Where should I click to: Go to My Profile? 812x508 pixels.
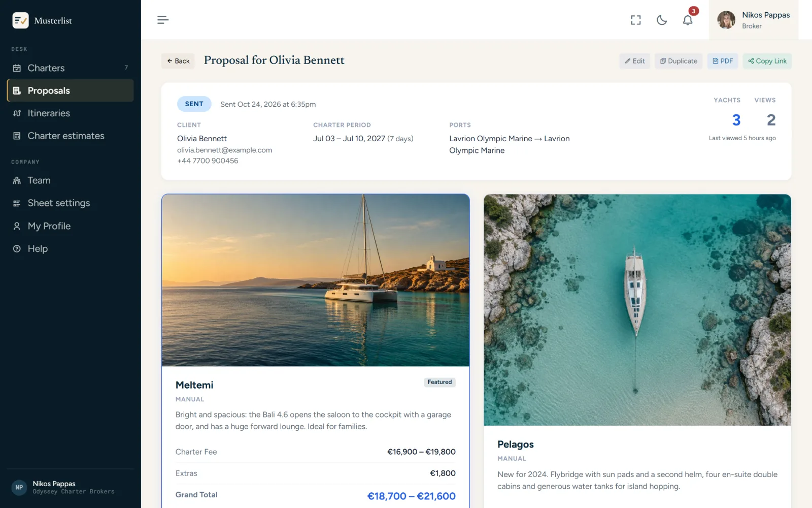[x=71, y=226]
